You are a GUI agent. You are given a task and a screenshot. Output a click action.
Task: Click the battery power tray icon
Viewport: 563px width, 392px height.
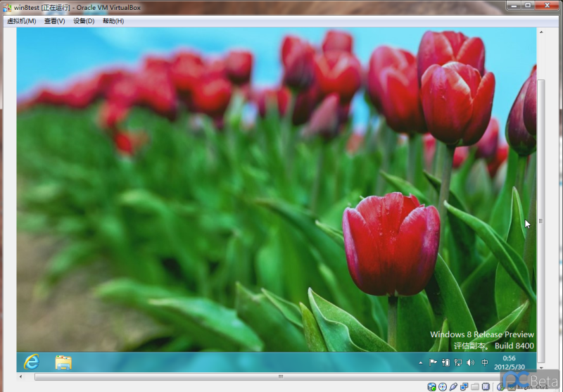click(x=445, y=362)
